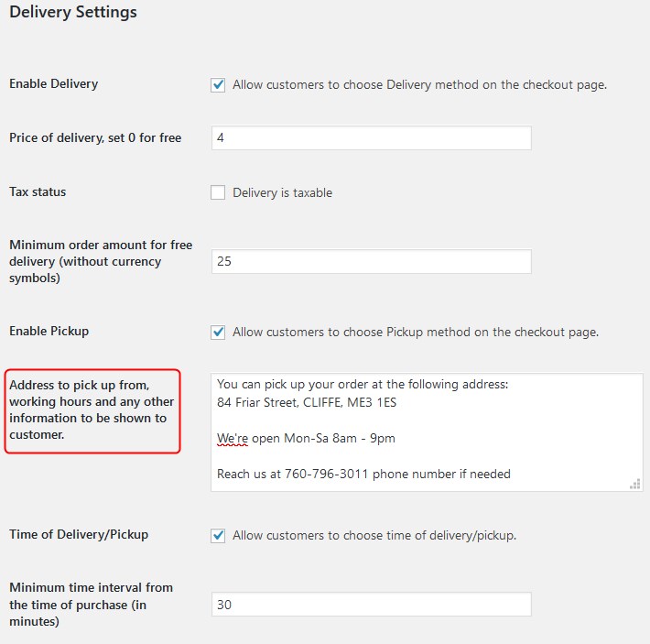Click the 'Enable Delivery' row label
The width and height of the screenshot is (650, 644).
point(53,83)
